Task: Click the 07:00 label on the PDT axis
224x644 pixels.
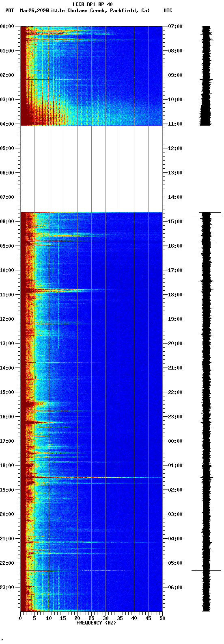Action: coord(7,197)
